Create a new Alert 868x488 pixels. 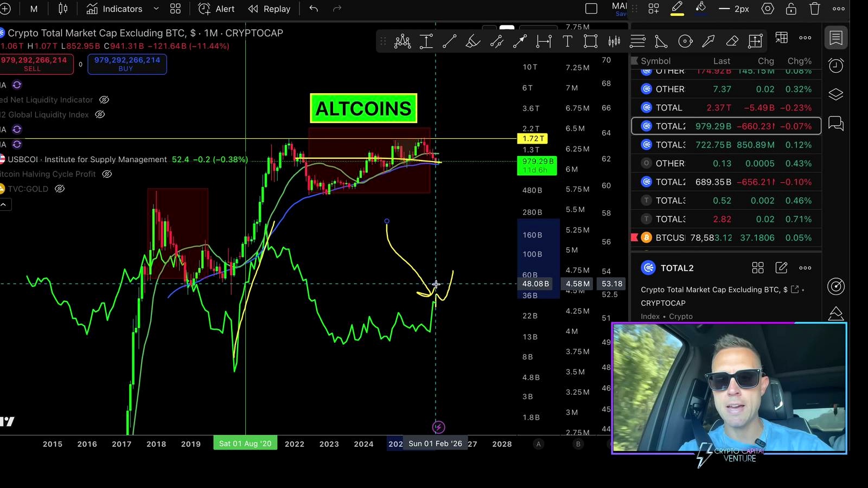point(216,9)
